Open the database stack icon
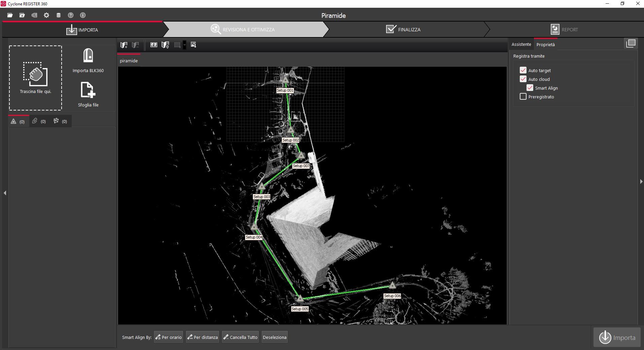Screen dimensions: 644x350 59,15
